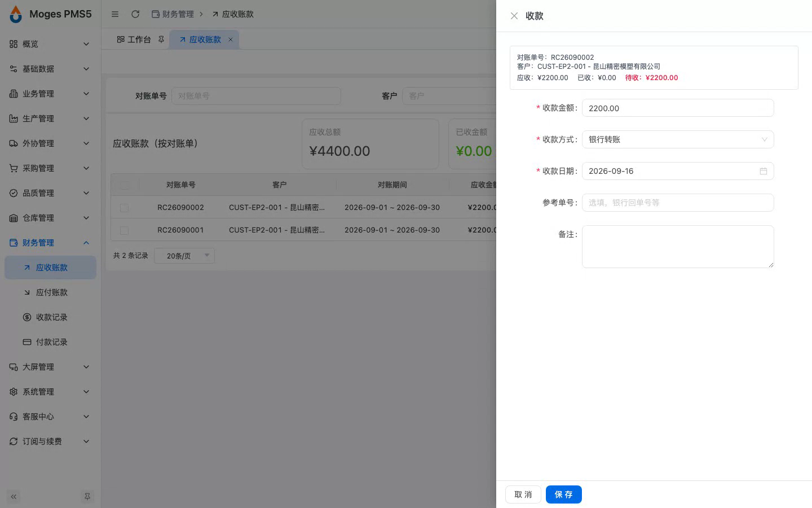The image size is (812, 508).
Task: Expand the 订阅与续费 menu
Action: (x=51, y=441)
